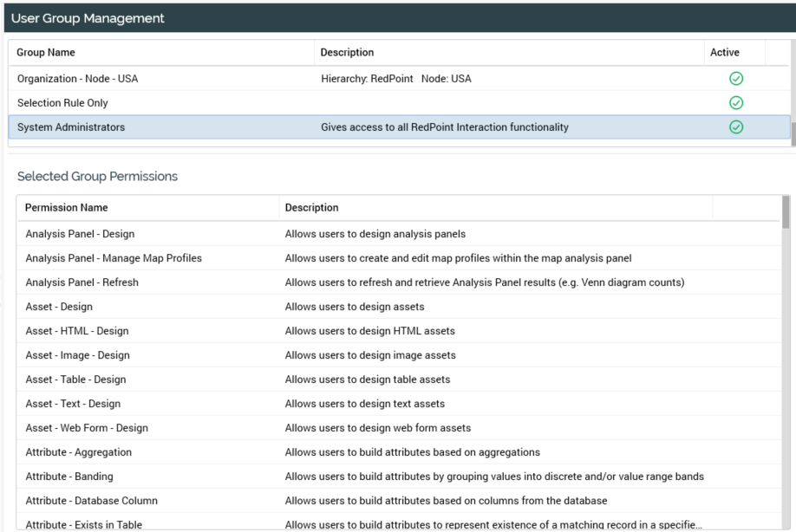Sort groups by Group Name column header

pyautogui.click(x=46, y=53)
